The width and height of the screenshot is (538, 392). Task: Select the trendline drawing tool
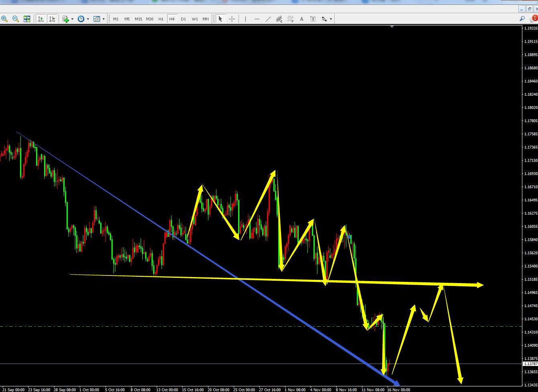point(268,19)
